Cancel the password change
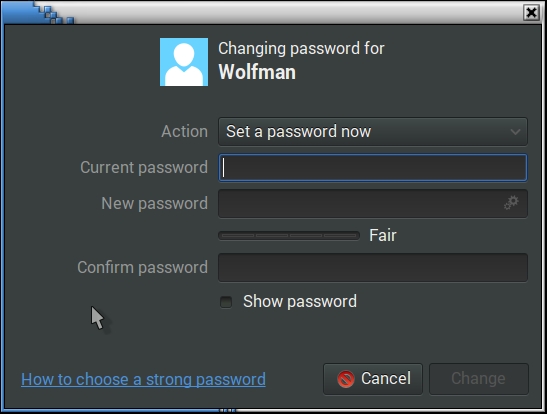 point(373,379)
